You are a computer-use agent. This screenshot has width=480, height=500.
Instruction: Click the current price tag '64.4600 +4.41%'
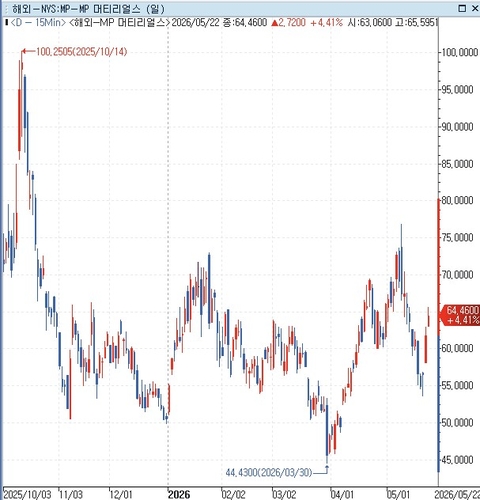[460, 315]
